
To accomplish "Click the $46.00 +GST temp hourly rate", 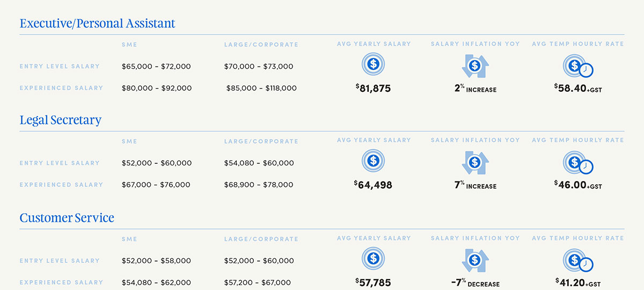I will coord(577,185).
